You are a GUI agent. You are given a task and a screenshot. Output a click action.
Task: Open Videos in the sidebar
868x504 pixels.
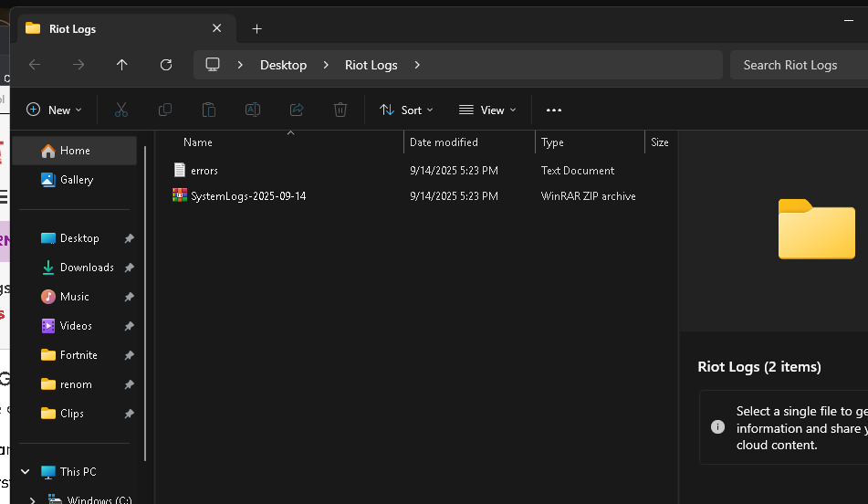pos(74,326)
